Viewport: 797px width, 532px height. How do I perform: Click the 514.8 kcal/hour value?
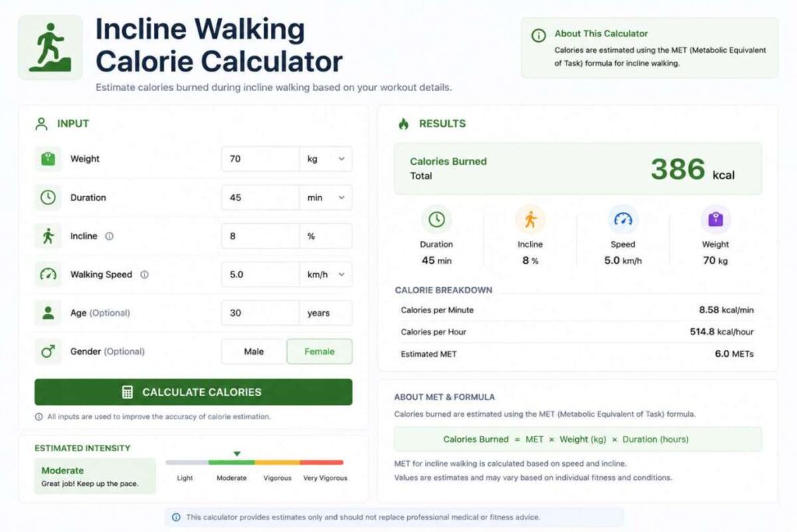tap(722, 332)
